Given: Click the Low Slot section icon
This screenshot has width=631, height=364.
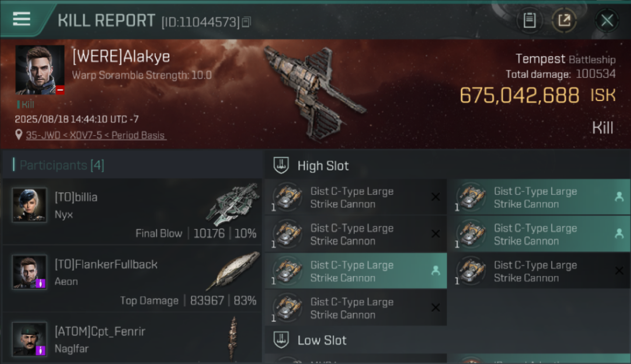Looking at the screenshot, I should point(282,340).
